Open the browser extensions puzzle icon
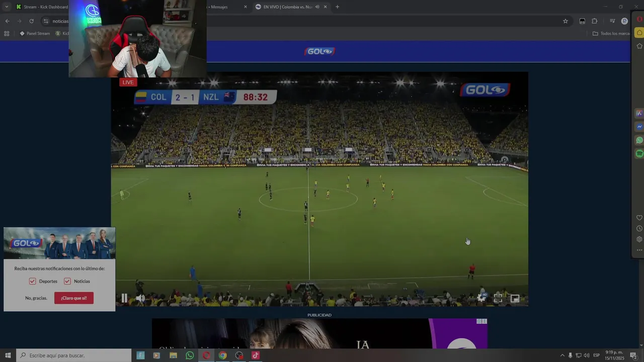 [x=595, y=21]
